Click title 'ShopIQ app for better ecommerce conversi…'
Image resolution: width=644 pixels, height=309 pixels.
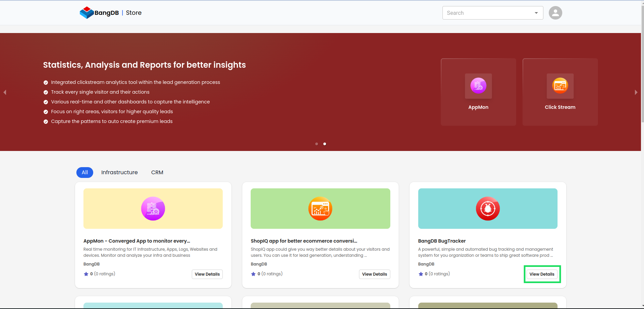coord(304,241)
